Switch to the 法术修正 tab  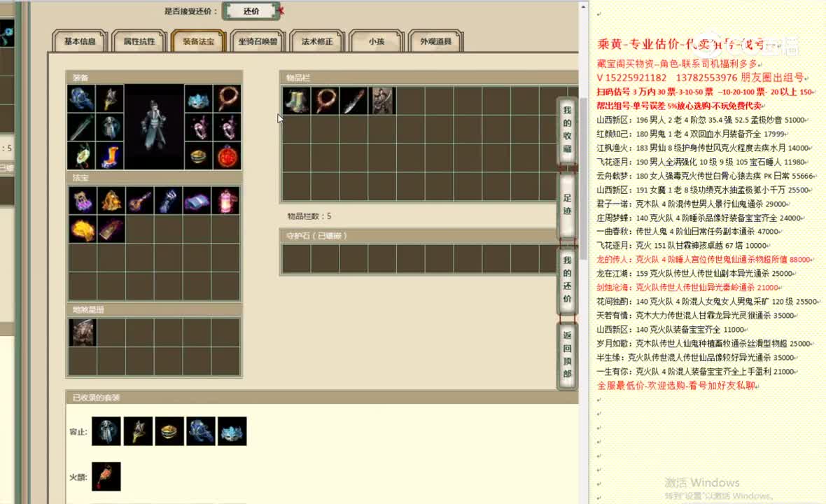[x=317, y=41]
